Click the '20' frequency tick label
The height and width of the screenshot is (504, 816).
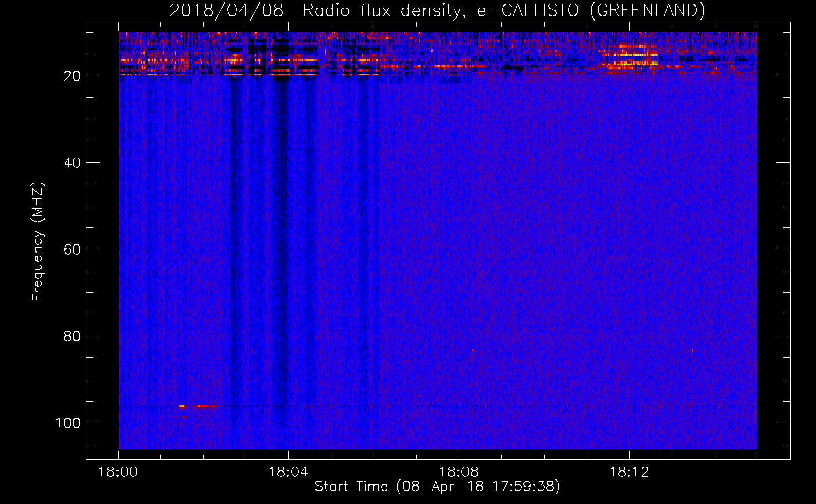pos(72,76)
